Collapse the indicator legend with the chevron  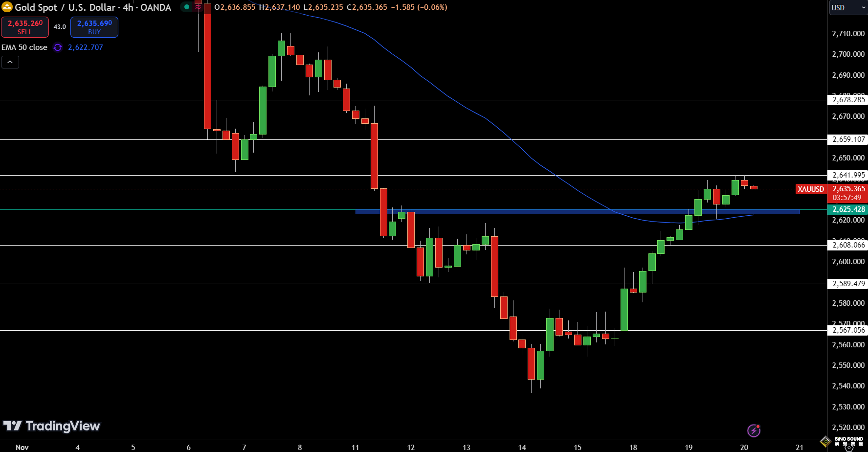[x=10, y=62]
